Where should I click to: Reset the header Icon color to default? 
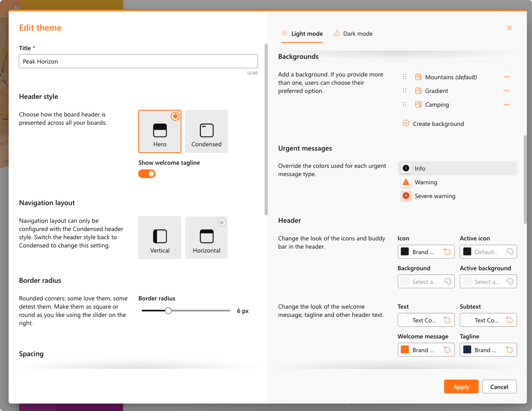click(x=447, y=252)
